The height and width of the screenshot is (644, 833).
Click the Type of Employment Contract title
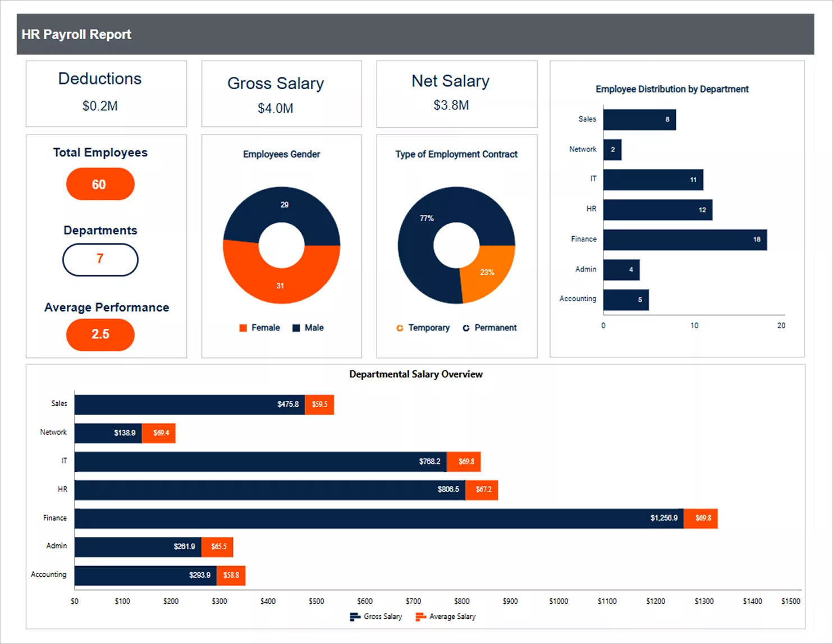tap(456, 154)
